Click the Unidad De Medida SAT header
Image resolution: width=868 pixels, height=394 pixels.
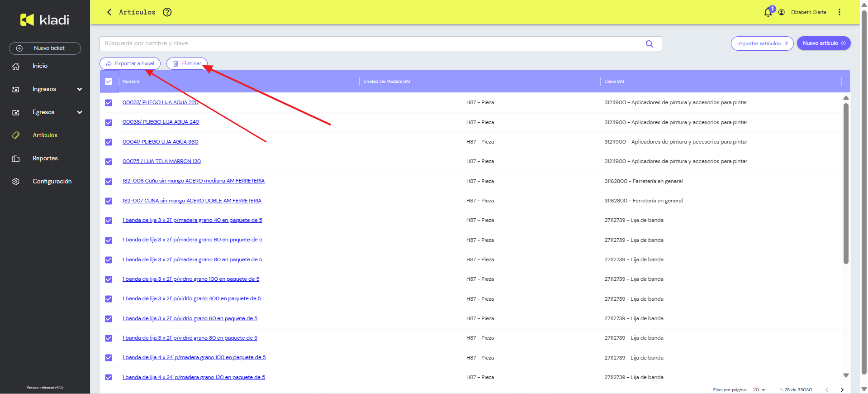point(387,82)
